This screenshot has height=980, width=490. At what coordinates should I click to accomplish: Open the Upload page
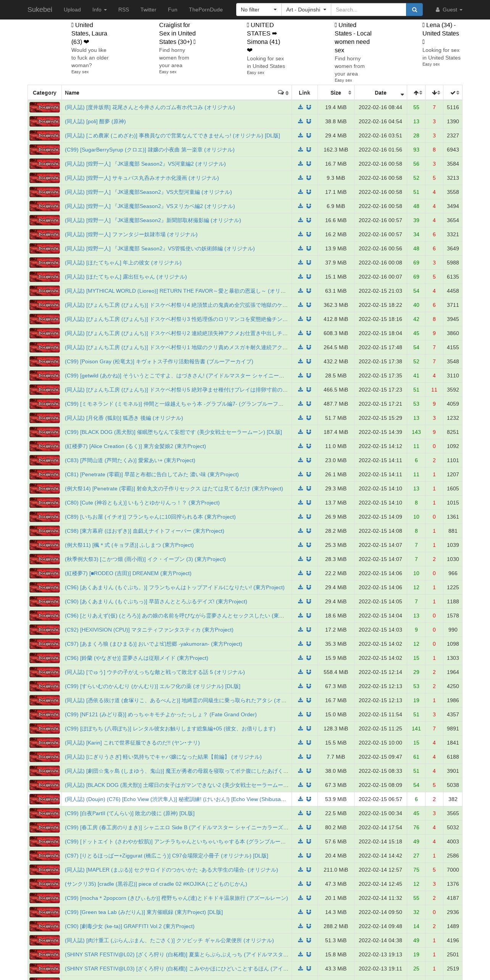72,10
